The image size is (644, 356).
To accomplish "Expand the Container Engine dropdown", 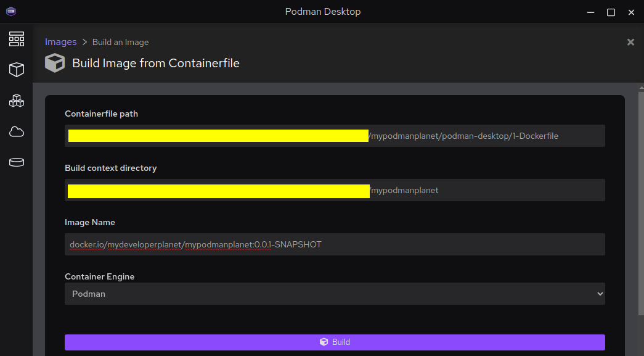I will click(x=335, y=294).
